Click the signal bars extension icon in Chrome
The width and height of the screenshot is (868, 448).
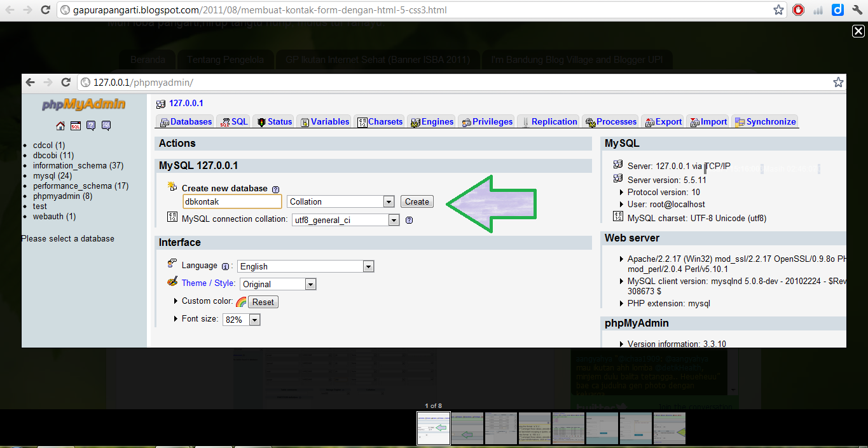(x=818, y=10)
